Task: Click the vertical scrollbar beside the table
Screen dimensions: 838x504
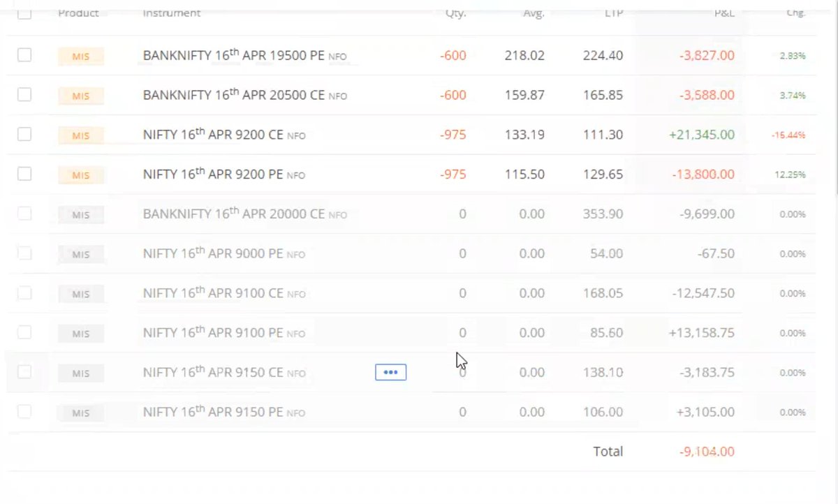Action: (835, 105)
